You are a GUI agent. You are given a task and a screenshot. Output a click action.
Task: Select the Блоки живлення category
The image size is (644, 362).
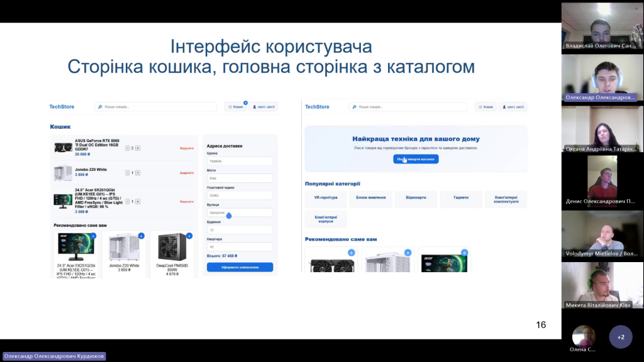(371, 199)
